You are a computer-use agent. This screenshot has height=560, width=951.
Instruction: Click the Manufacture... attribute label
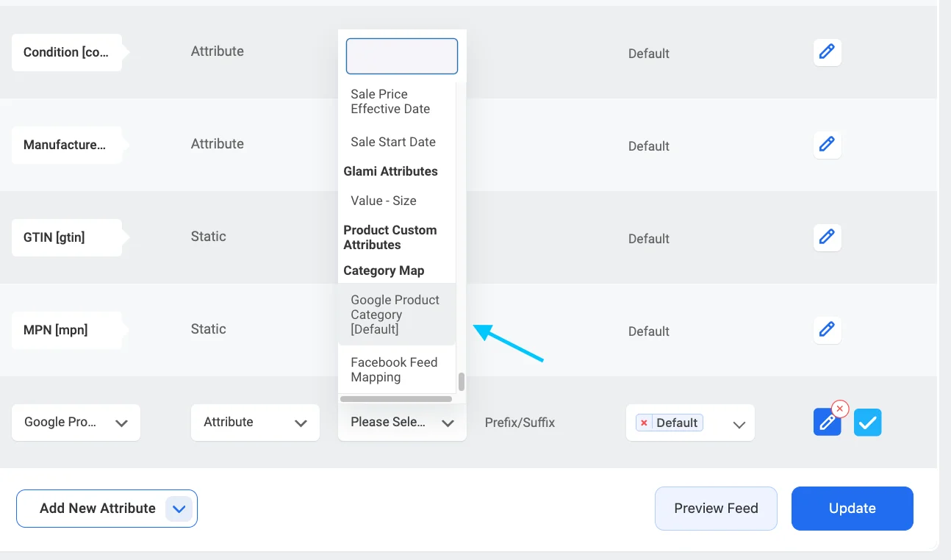click(x=66, y=145)
